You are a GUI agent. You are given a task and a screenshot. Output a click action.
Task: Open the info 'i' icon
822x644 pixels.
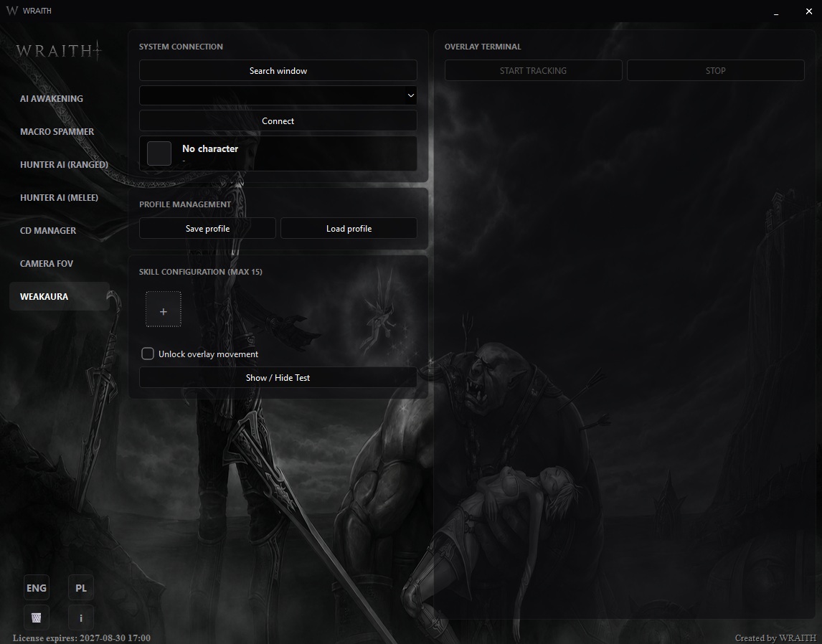click(81, 617)
